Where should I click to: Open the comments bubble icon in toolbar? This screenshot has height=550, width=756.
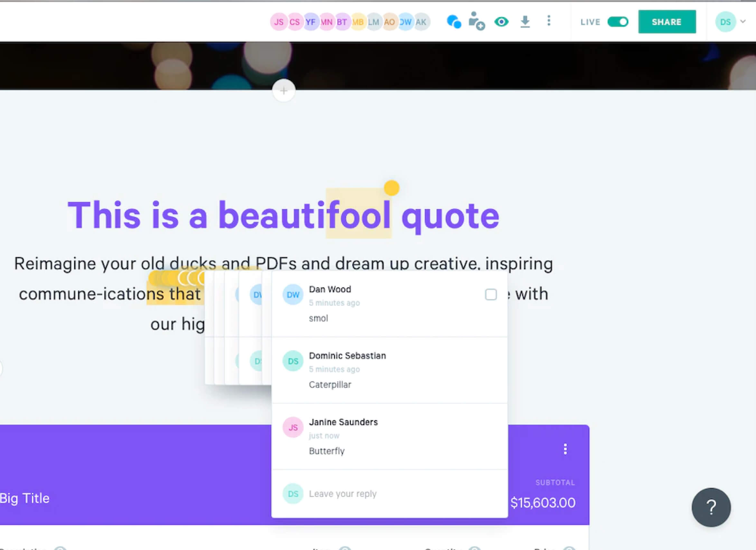click(x=454, y=22)
